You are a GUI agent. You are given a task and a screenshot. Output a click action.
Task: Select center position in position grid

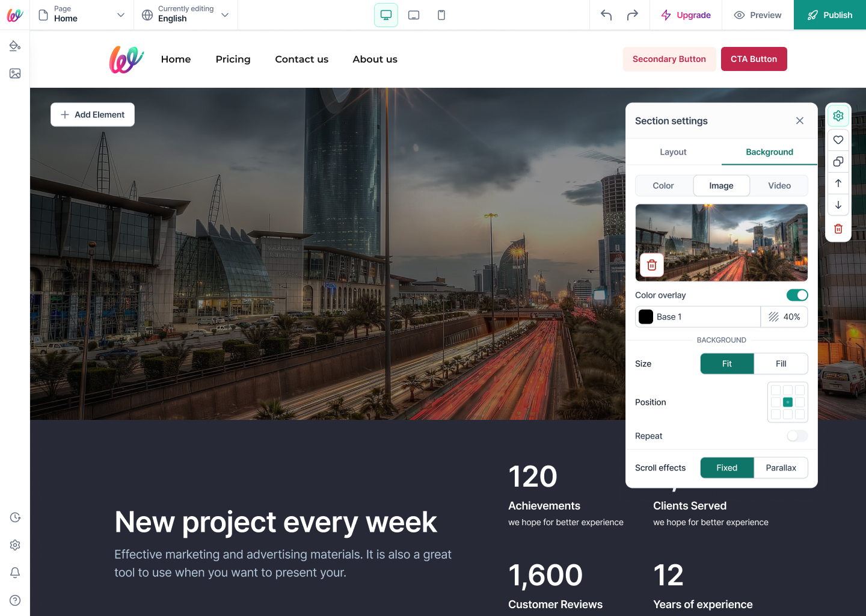788,402
